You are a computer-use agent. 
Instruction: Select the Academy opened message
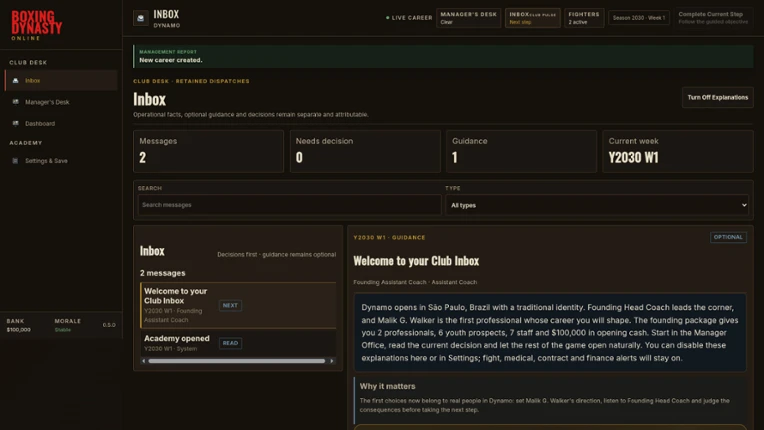click(238, 343)
